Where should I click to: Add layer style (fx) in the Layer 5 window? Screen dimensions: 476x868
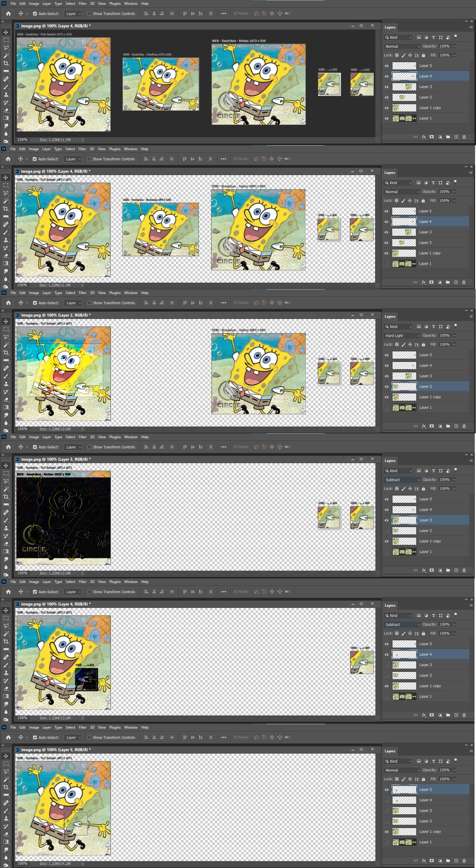pyautogui.click(x=424, y=860)
